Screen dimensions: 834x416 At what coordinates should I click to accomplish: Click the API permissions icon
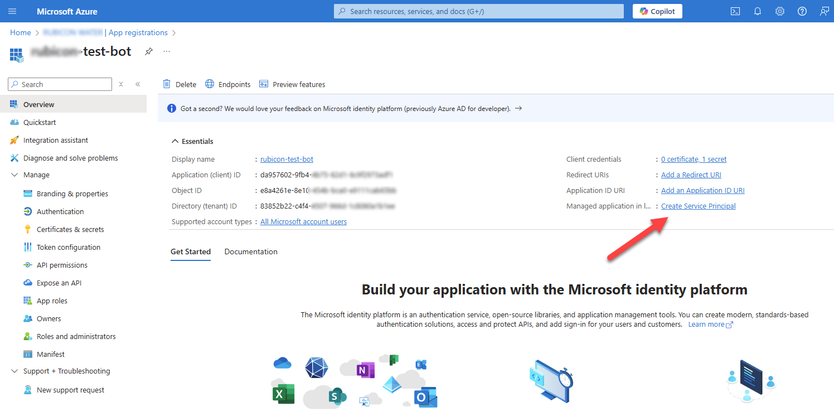pos(28,265)
